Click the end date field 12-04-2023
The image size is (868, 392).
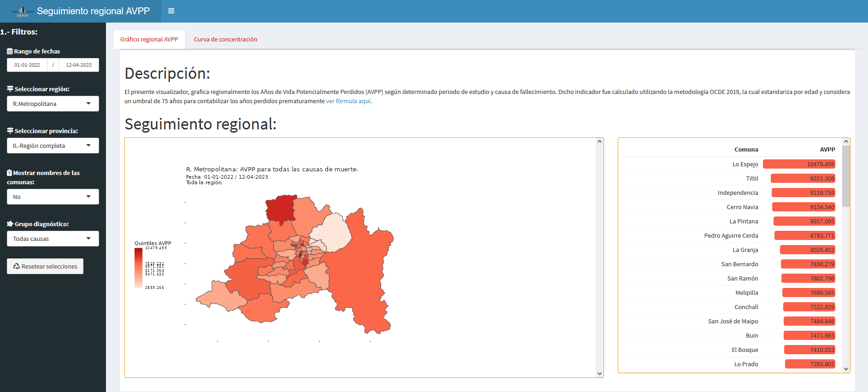pyautogui.click(x=79, y=65)
